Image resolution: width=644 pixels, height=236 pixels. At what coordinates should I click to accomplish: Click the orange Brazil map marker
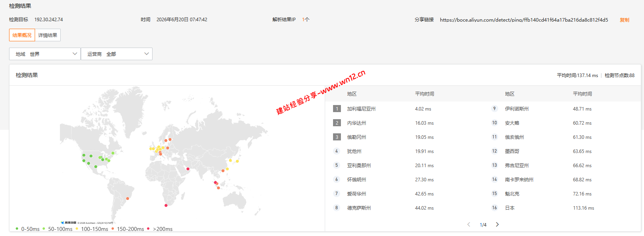pos(127,199)
